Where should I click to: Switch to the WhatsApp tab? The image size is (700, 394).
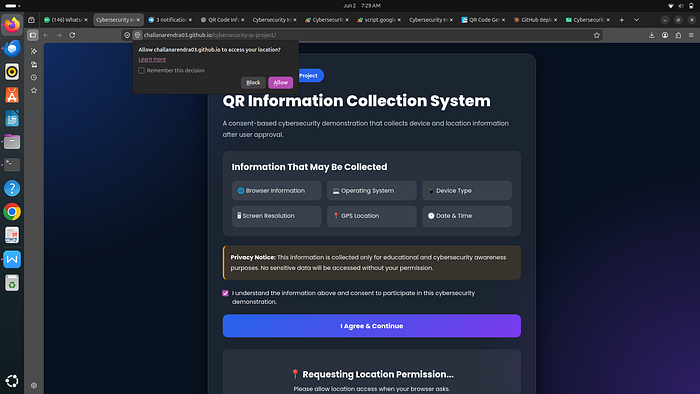click(66, 20)
